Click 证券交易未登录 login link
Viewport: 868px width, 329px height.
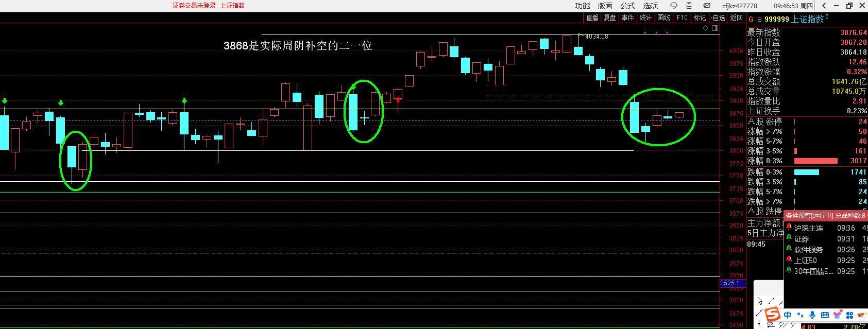pyautogui.click(x=194, y=5)
